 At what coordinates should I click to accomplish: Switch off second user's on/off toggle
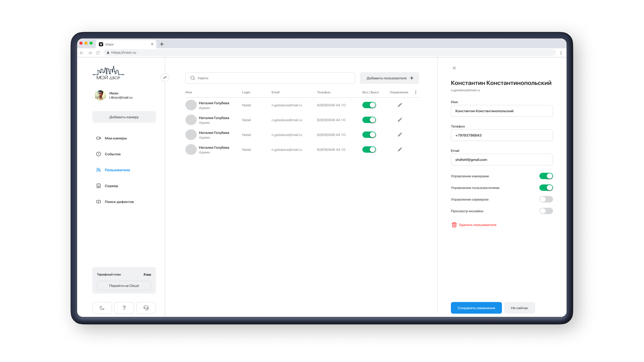(369, 120)
